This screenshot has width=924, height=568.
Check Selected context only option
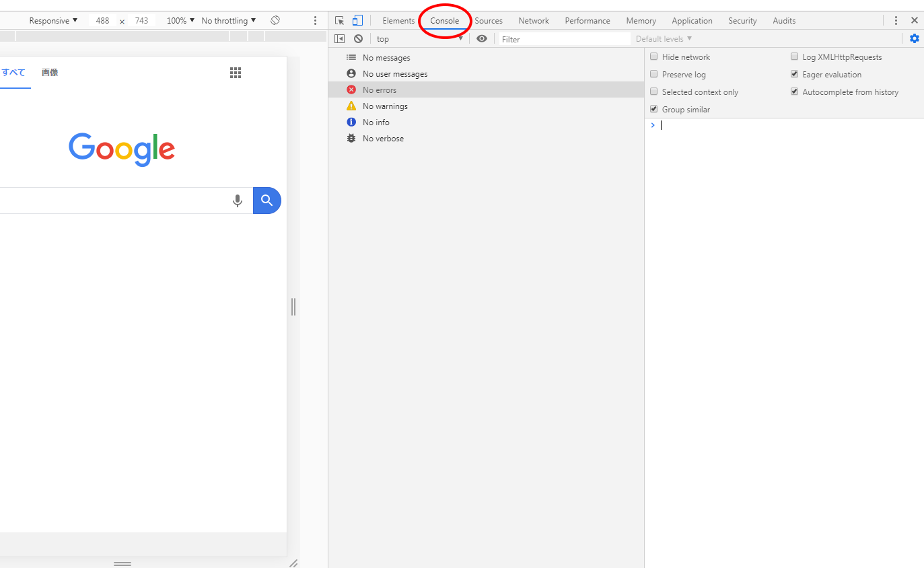pyautogui.click(x=654, y=92)
